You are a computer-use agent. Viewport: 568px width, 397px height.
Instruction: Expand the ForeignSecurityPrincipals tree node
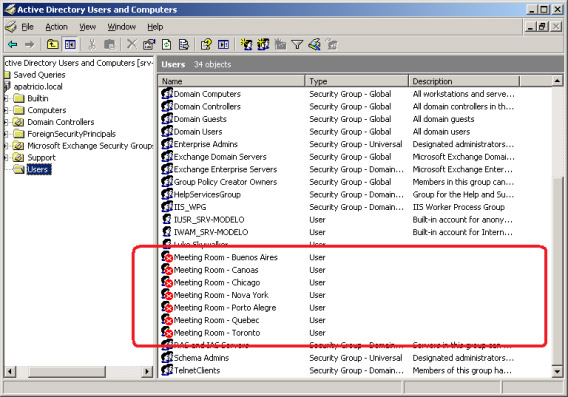6,134
